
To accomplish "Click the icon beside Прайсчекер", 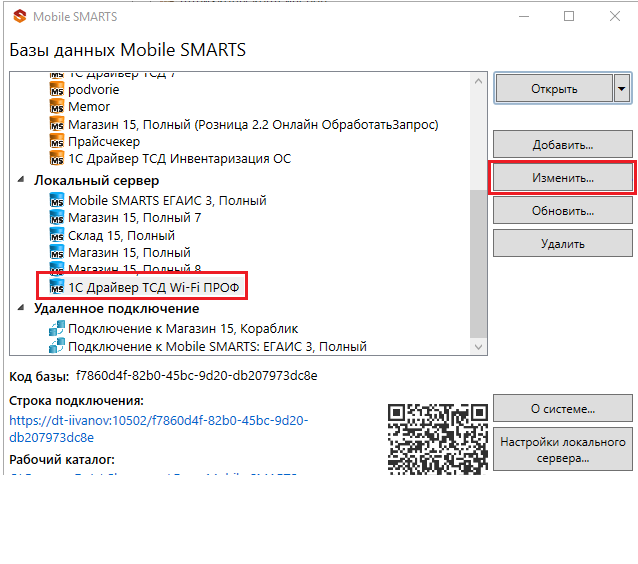I will (57, 141).
